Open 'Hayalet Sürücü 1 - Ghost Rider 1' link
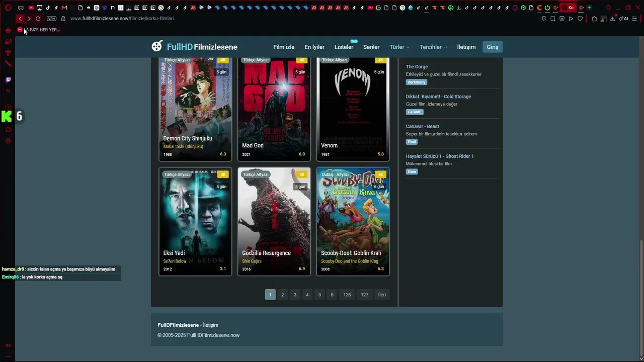This screenshot has width=644, height=362. pyautogui.click(x=440, y=156)
